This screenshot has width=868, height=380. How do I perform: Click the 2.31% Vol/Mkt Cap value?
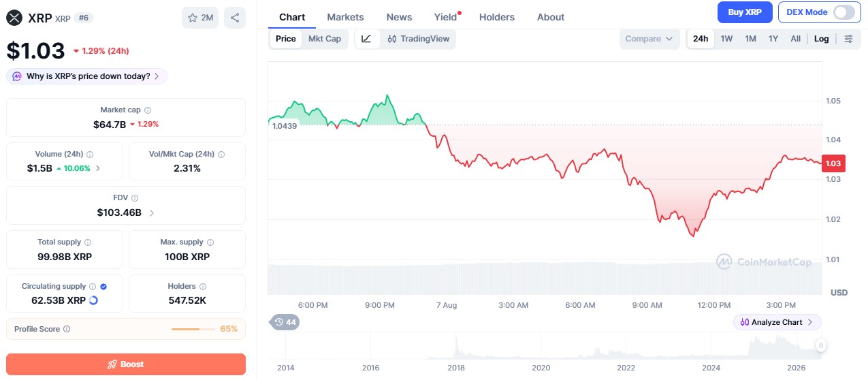click(187, 168)
